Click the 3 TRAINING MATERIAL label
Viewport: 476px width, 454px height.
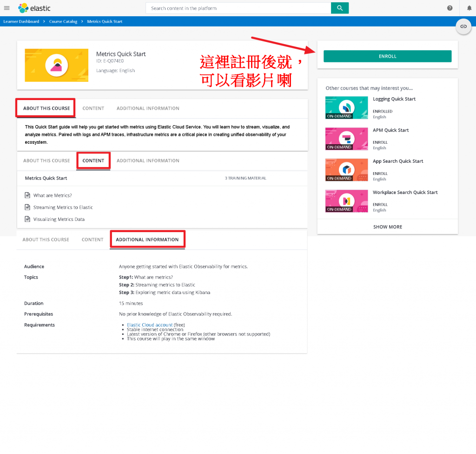245,178
